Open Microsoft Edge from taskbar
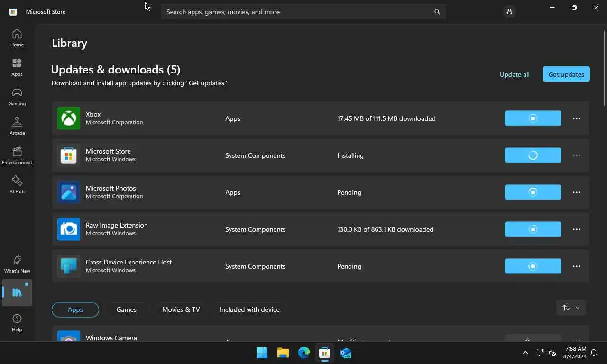Viewport: 607px width, 364px height. tap(304, 353)
